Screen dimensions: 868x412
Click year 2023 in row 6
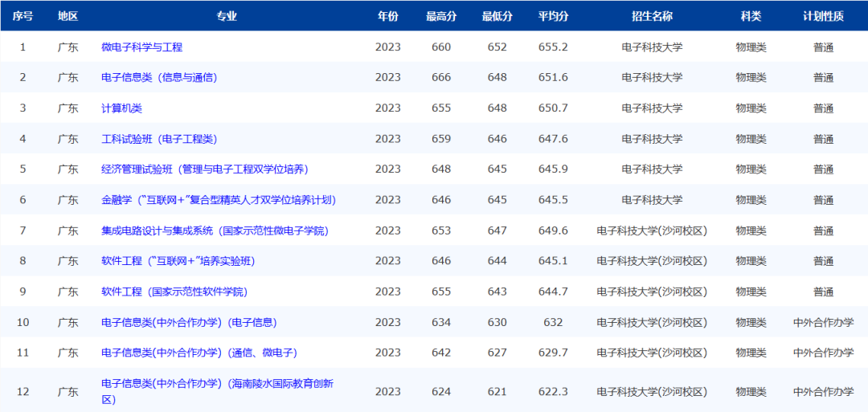[x=387, y=200]
